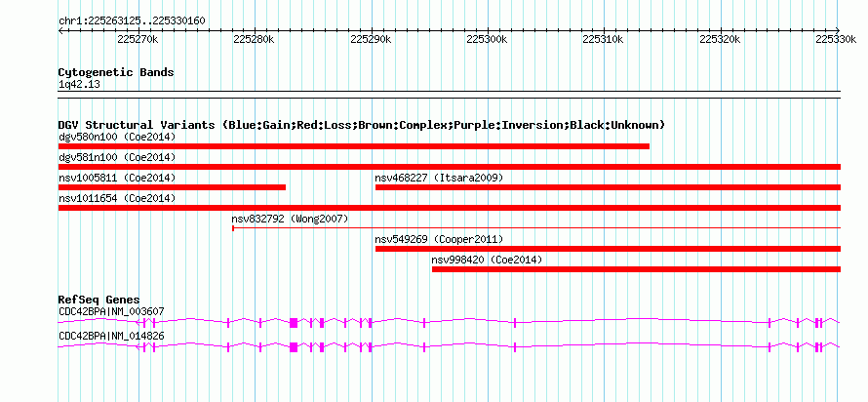Open the dgv581n100 (Coe2014) variant label
This screenshot has height=402, width=868.
pyautogui.click(x=117, y=157)
